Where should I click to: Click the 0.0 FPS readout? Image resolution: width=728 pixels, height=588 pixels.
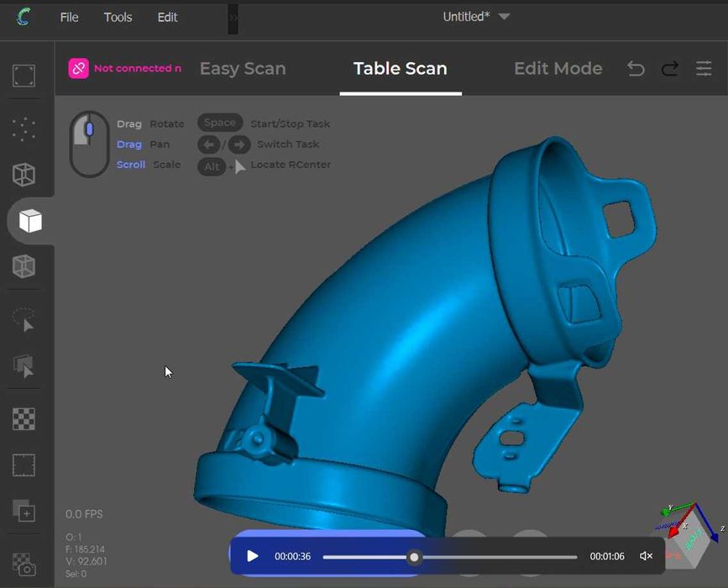(x=84, y=514)
